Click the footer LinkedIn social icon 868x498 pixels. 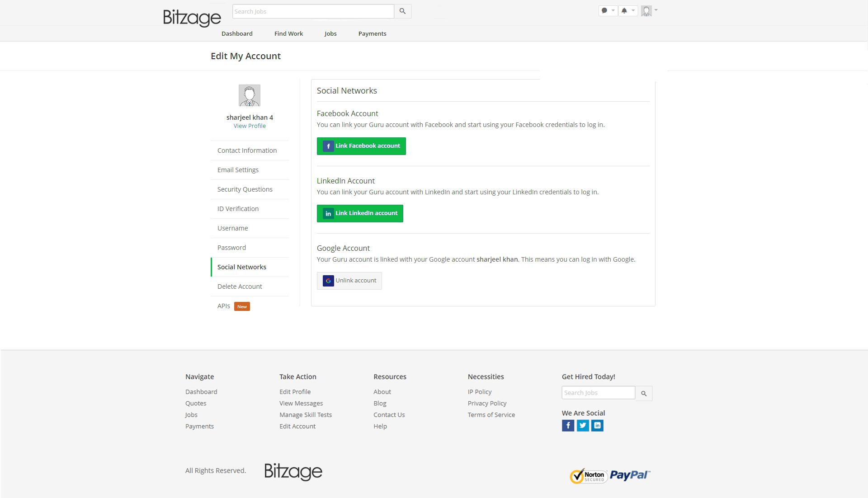click(x=597, y=425)
